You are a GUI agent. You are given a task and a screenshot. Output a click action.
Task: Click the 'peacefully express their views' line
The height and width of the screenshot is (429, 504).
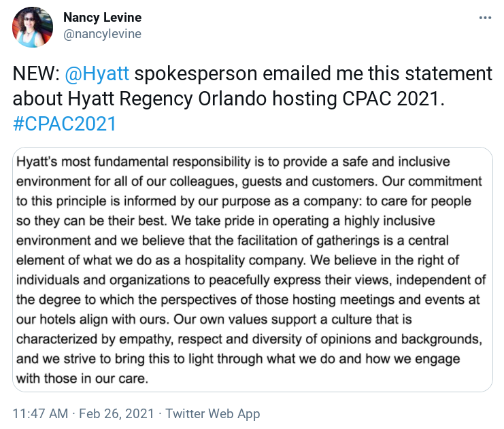[251, 280]
